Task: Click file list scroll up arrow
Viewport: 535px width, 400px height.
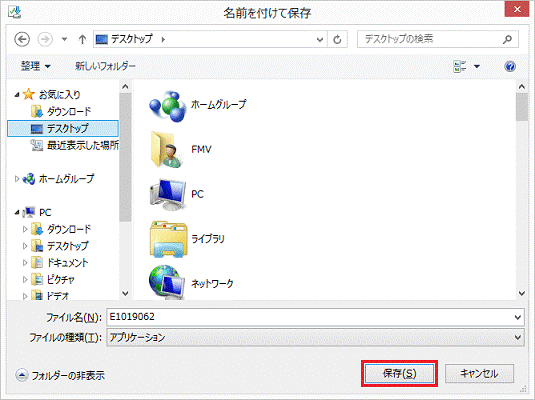Action: click(x=522, y=87)
